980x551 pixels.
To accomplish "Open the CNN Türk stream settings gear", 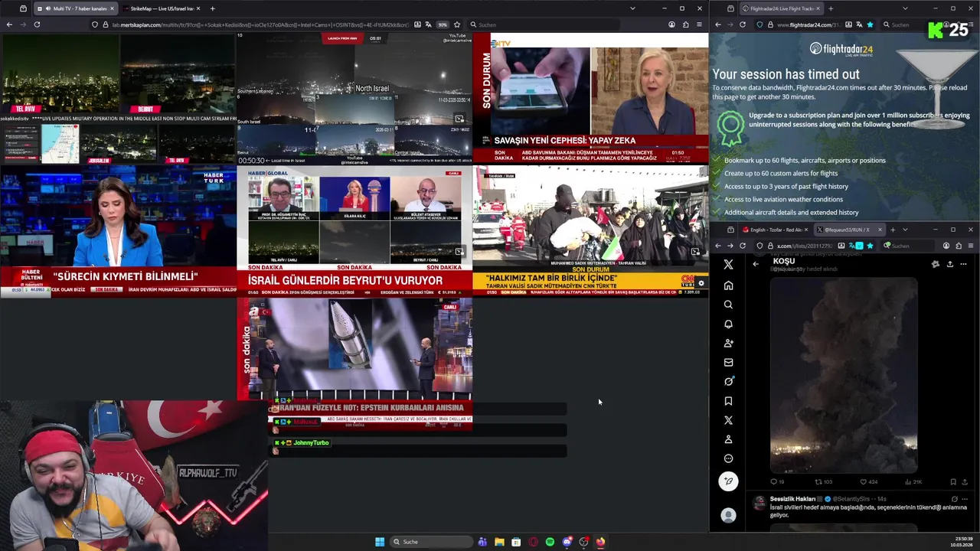I will tap(701, 283).
